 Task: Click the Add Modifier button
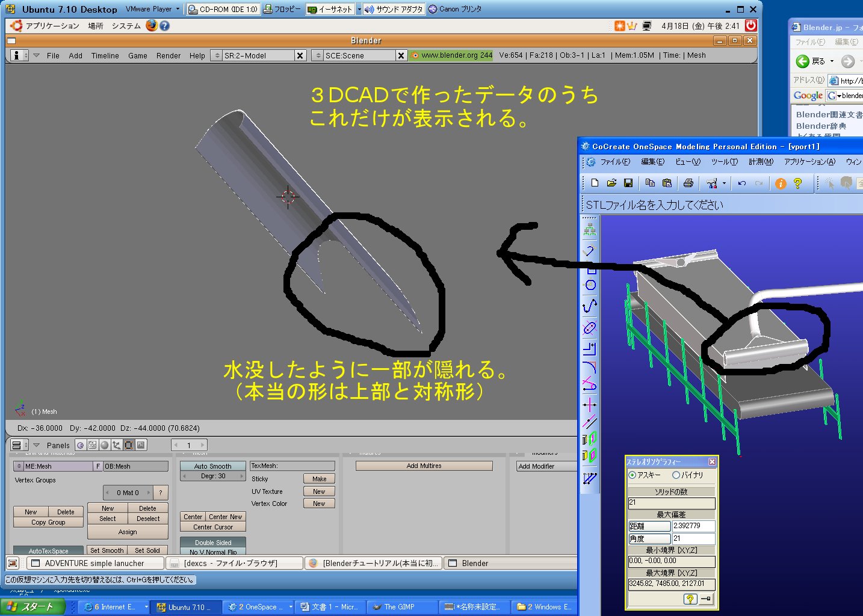[x=546, y=466]
